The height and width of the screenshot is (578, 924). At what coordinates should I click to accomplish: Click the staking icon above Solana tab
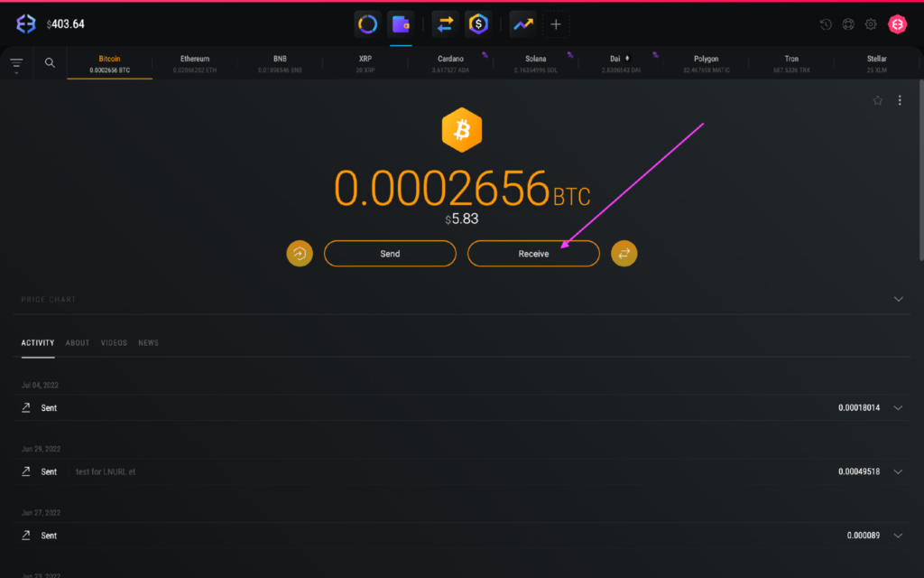[x=570, y=55]
